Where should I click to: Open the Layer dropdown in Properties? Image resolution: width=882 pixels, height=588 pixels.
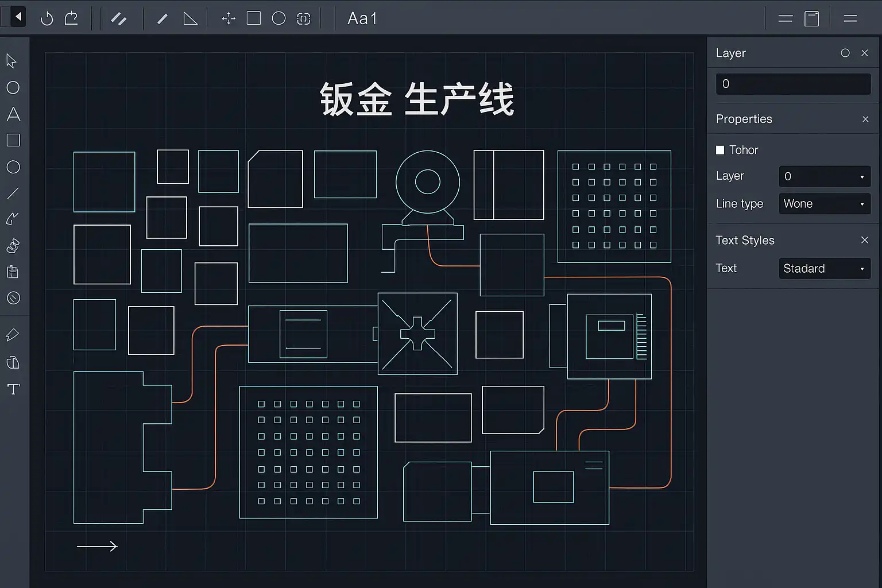point(824,176)
